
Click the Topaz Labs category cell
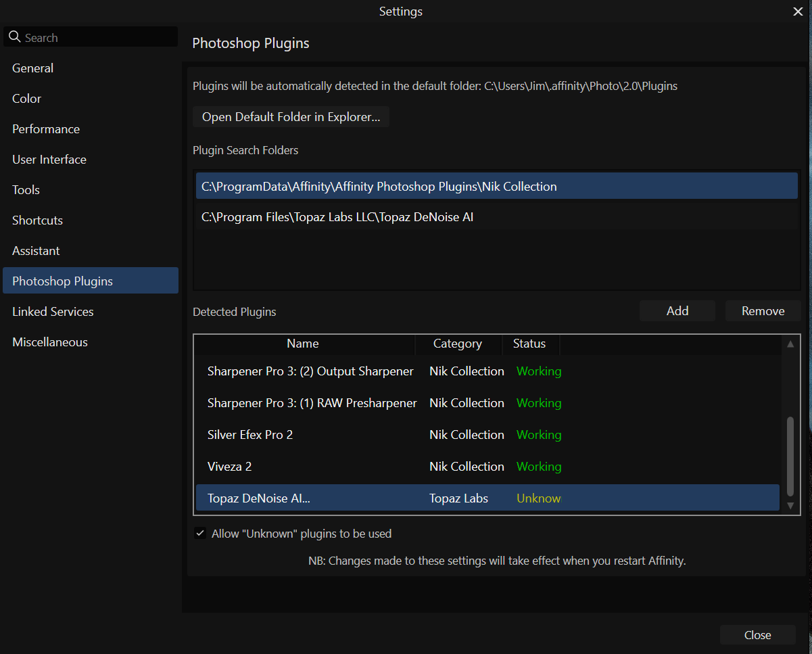[458, 498]
